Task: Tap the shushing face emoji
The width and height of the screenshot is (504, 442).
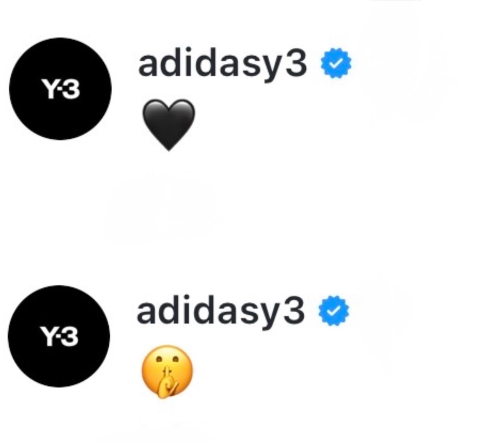Action: [167, 372]
